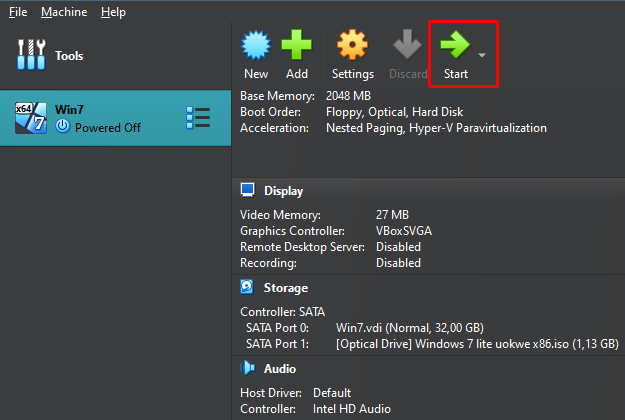Open the File menu

point(18,12)
